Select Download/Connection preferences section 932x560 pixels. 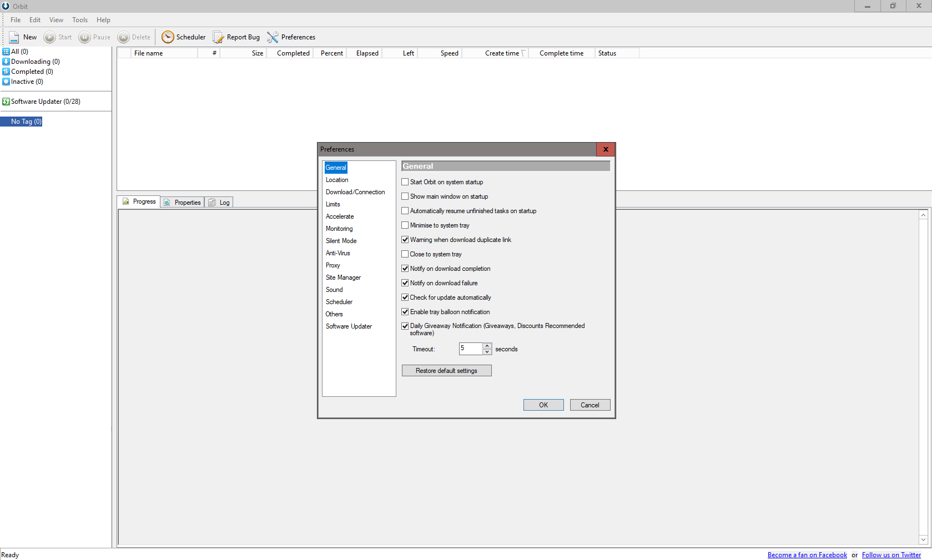tap(355, 192)
